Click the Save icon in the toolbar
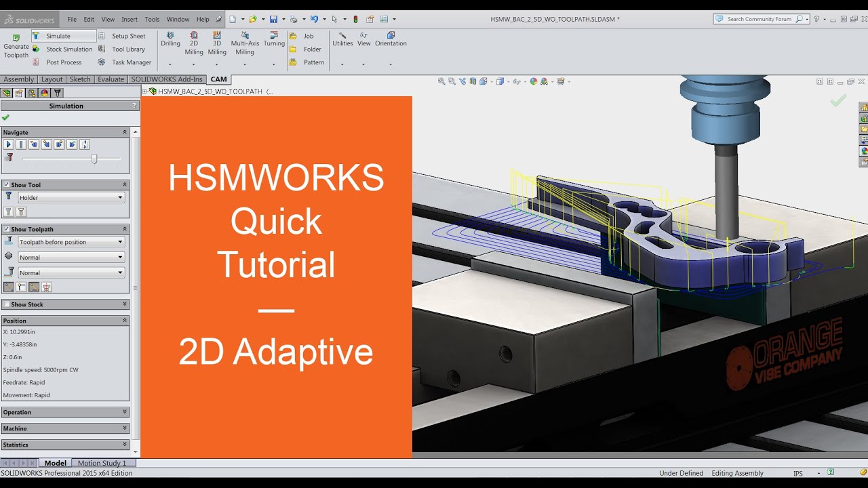 273,19
